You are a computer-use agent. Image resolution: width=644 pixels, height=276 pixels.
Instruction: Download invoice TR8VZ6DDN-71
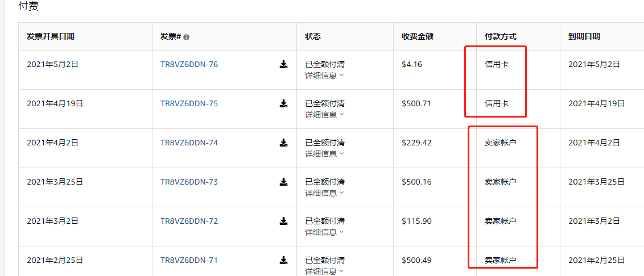pos(283,260)
